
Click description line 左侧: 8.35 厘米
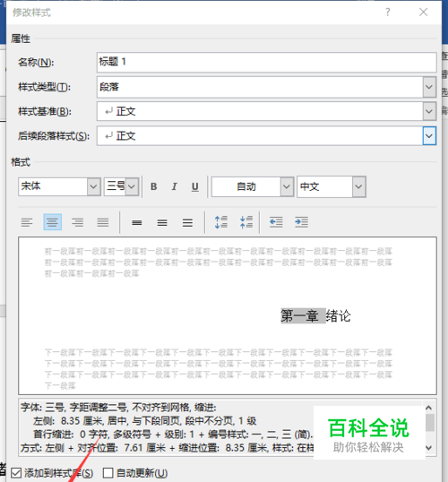tap(145, 421)
